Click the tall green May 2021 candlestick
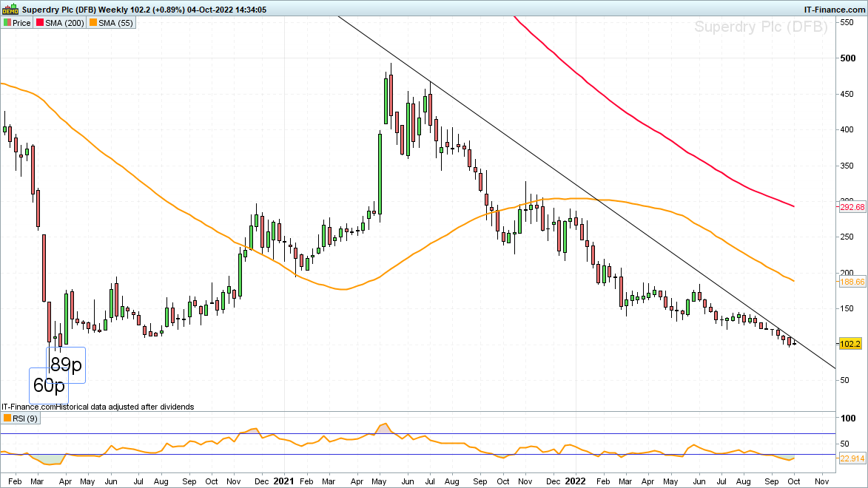 [380, 173]
